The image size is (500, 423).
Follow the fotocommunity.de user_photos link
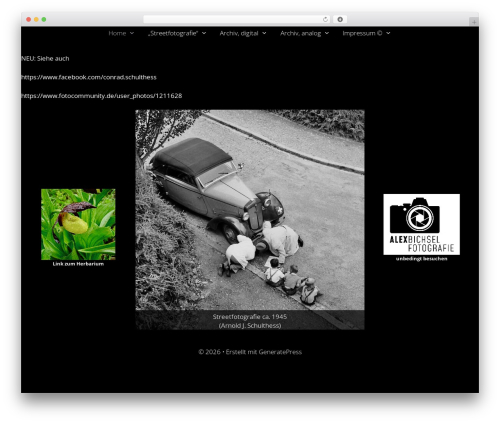(102, 96)
